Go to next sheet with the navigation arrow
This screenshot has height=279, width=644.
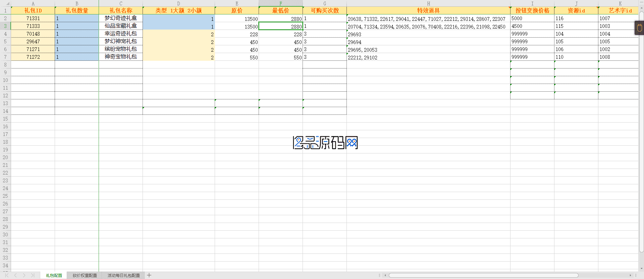point(24,275)
